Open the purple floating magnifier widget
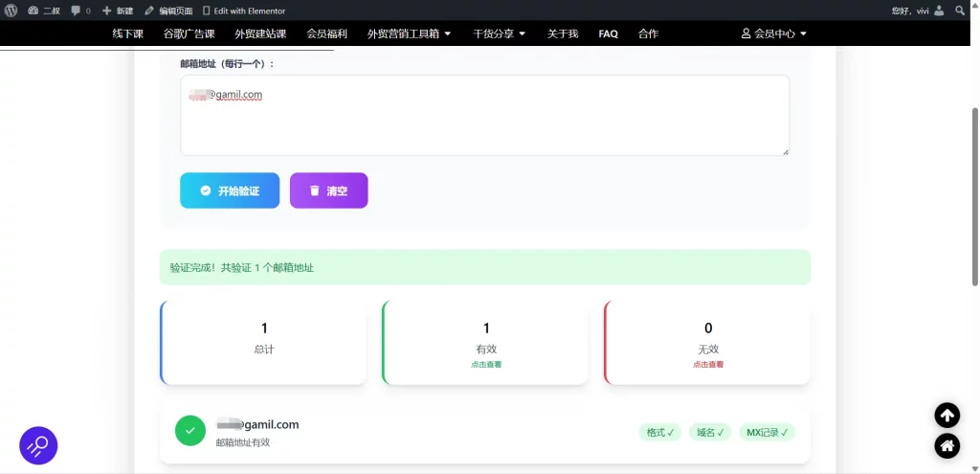The image size is (980, 474). tap(38, 445)
